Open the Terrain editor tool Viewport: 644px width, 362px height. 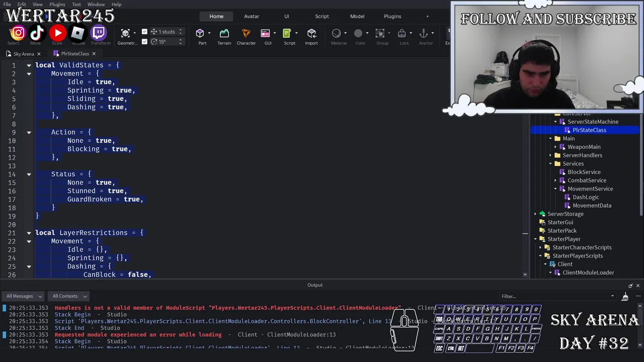coord(224,33)
